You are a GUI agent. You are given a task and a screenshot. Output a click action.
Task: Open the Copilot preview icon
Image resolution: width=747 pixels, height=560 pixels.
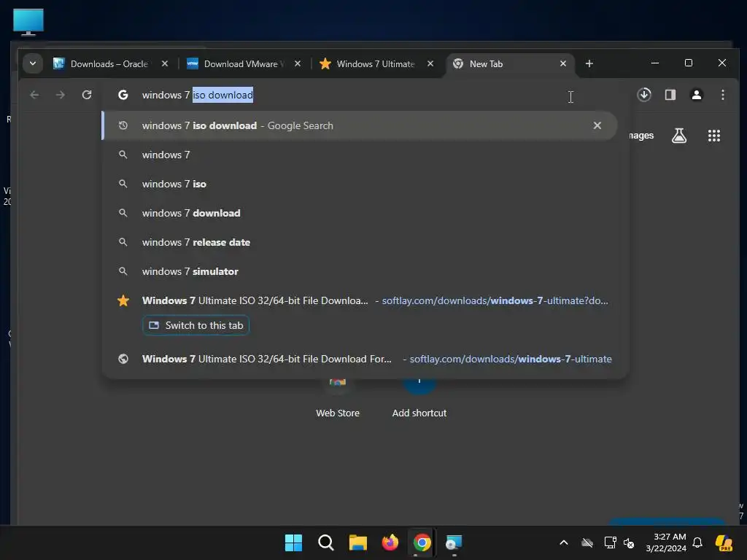tap(724, 542)
